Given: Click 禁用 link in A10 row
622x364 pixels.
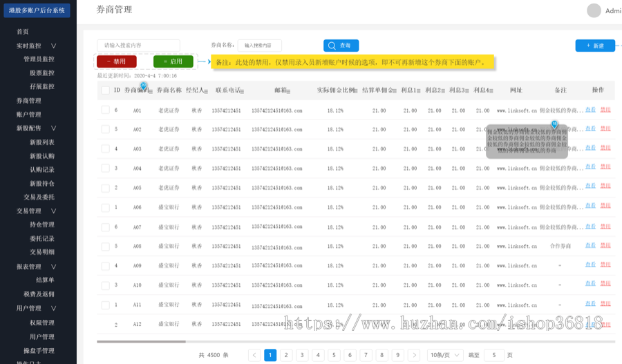Looking at the screenshot, I should point(605,283).
